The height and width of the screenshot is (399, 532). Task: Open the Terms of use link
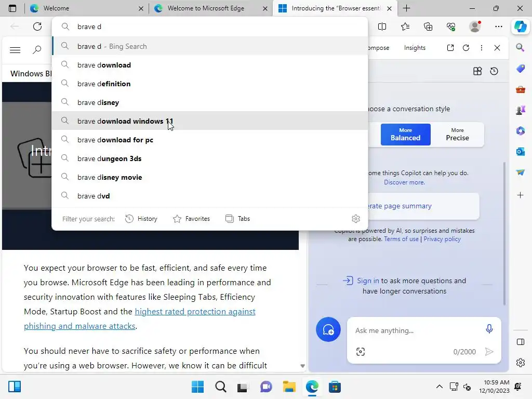[401, 239]
